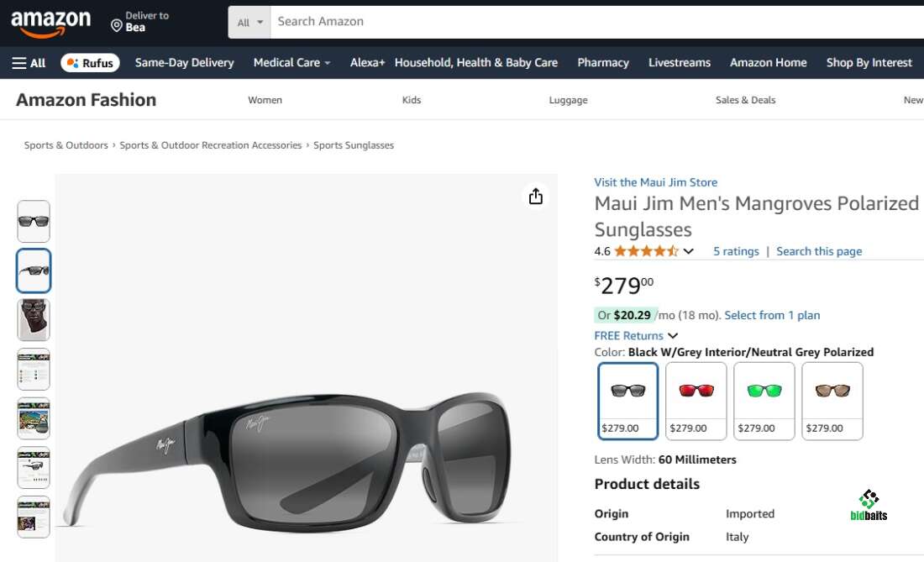Click Sports Sunglasses breadcrumb
The image size is (924, 562).
tap(354, 145)
